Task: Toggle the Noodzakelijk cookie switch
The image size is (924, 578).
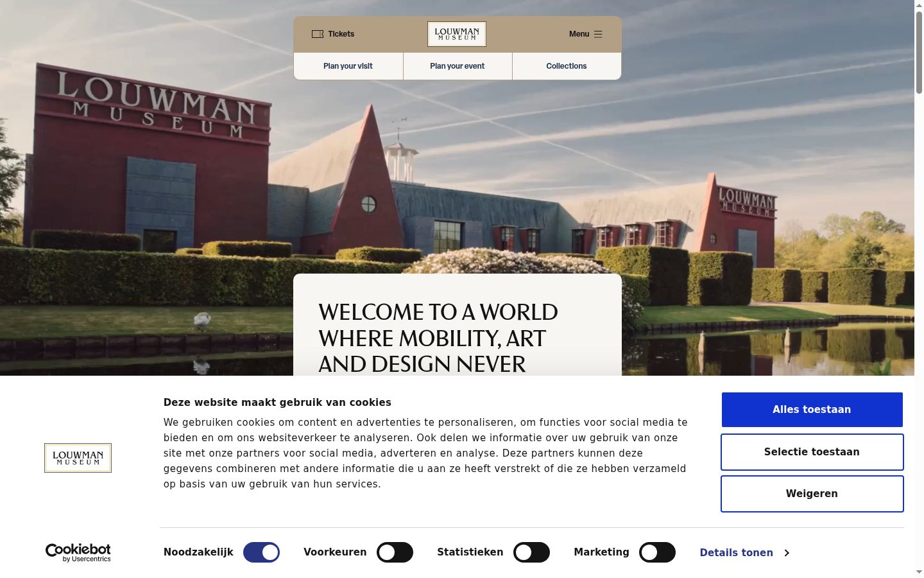Action: 262,552
